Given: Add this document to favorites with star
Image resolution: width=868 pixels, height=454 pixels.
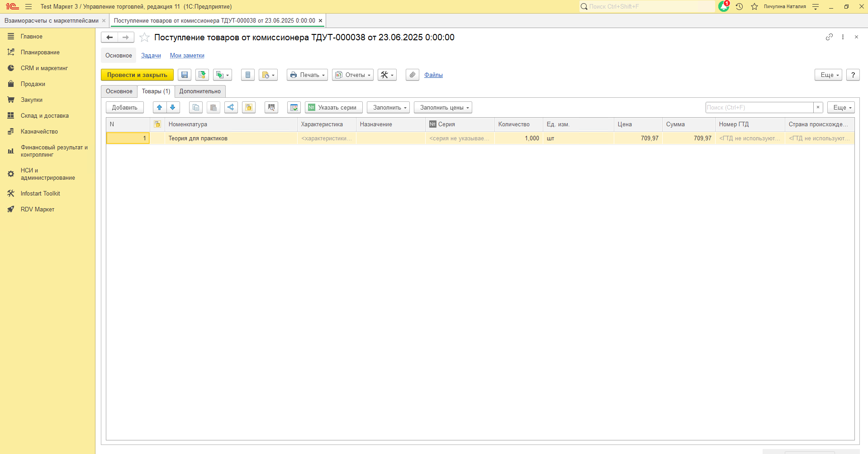Looking at the screenshot, I should click(144, 38).
